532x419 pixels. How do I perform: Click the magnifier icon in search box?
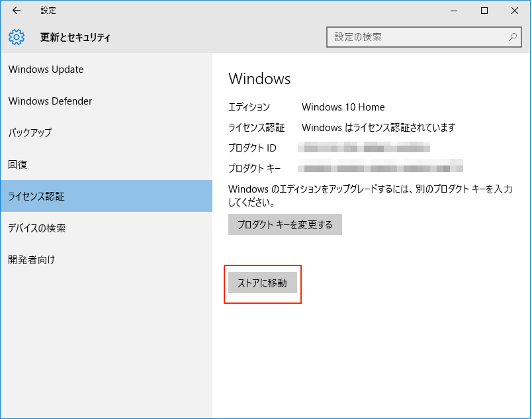[x=512, y=37]
